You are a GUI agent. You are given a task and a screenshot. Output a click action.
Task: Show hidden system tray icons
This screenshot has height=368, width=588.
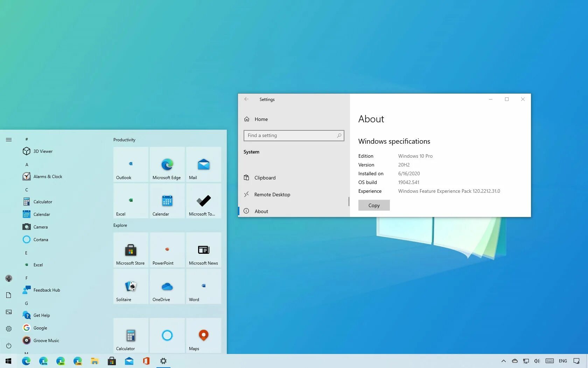[503, 361]
